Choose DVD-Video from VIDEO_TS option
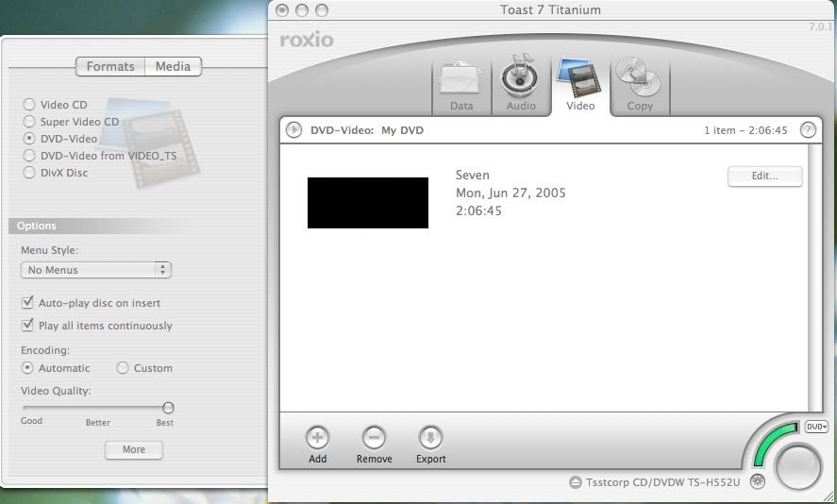This screenshot has height=504, width=837. 29,156
